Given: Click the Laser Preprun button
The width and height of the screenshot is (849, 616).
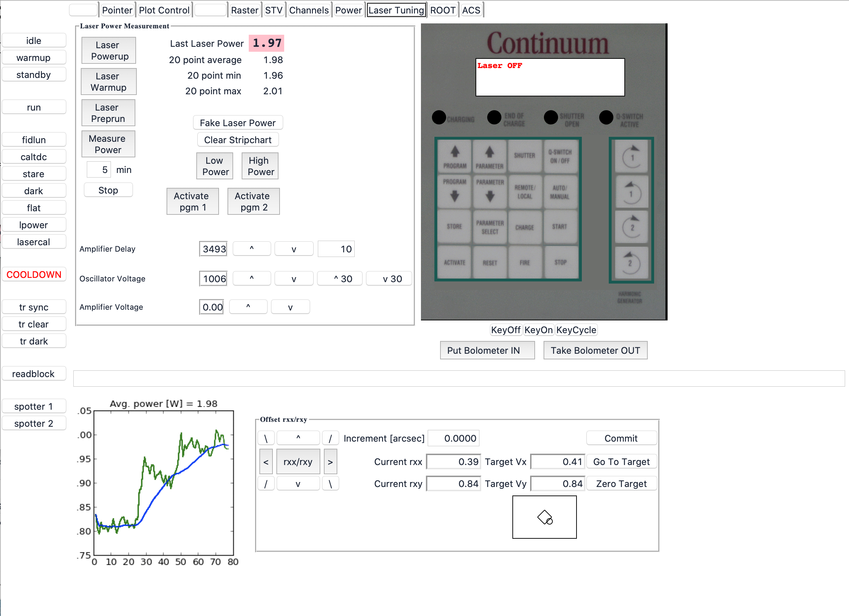Looking at the screenshot, I should coord(108,113).
